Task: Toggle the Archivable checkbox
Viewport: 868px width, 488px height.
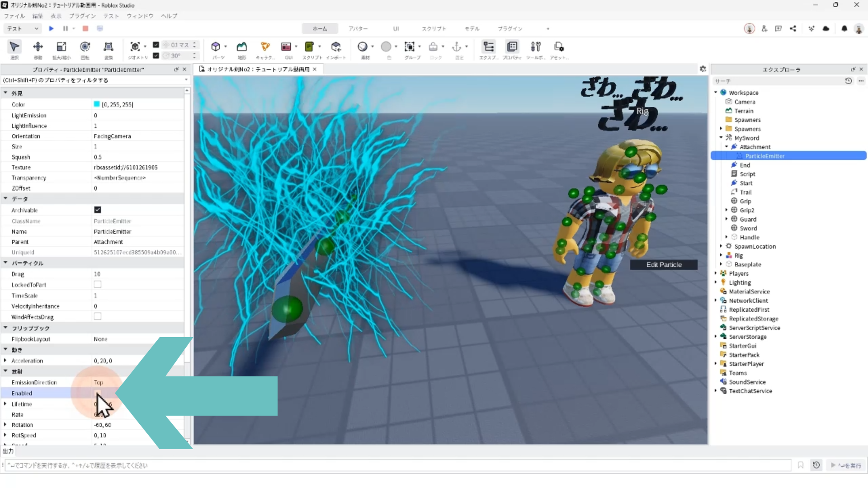Action: (x=98, y=210)
